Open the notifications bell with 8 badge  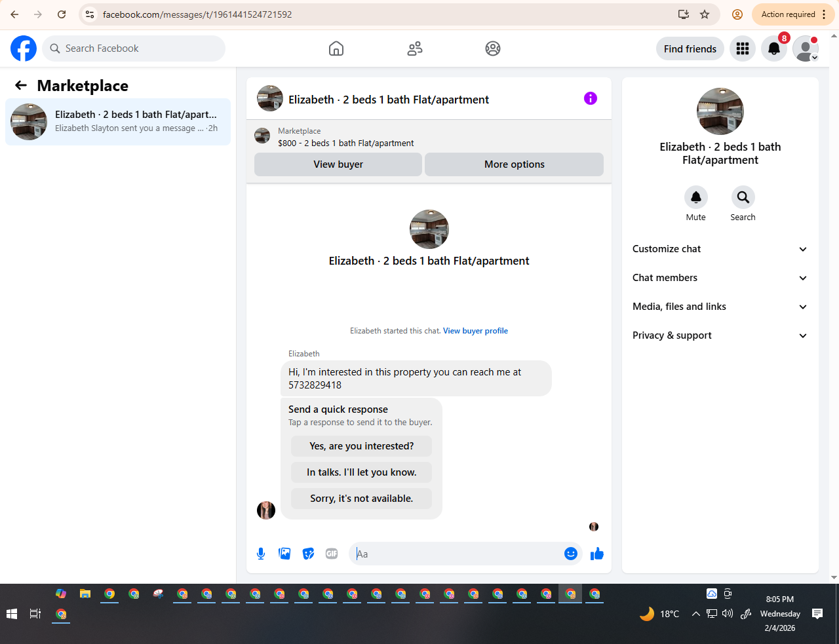(x=774, y=48)
